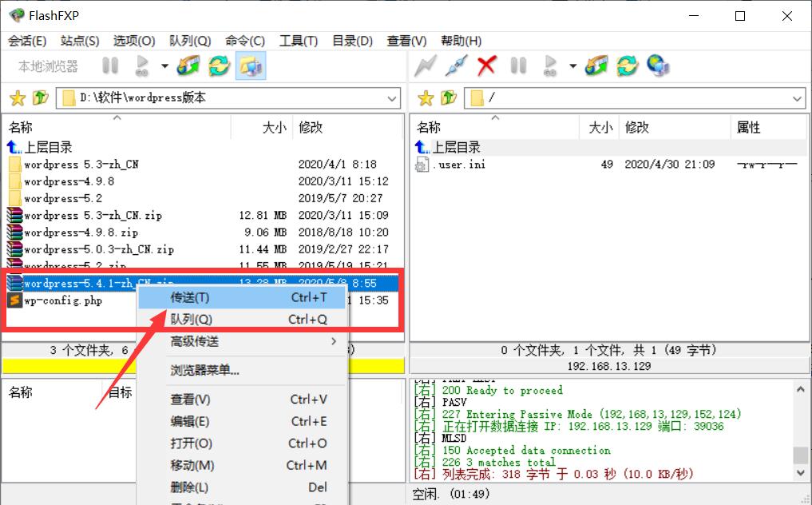Click the left pane up-folder icon
Image resolution: width=812 pixels, height=505 pixels.
(x=40, y=97)
